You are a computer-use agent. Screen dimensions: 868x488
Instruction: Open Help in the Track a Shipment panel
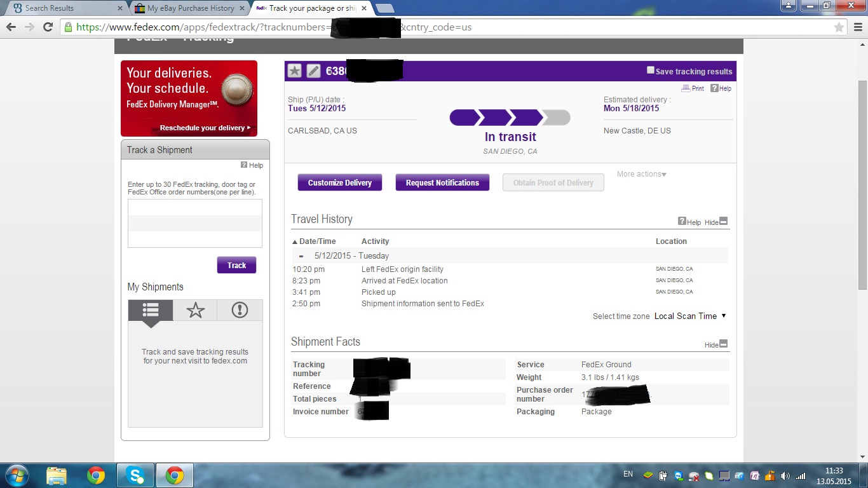tap(252, 165)
